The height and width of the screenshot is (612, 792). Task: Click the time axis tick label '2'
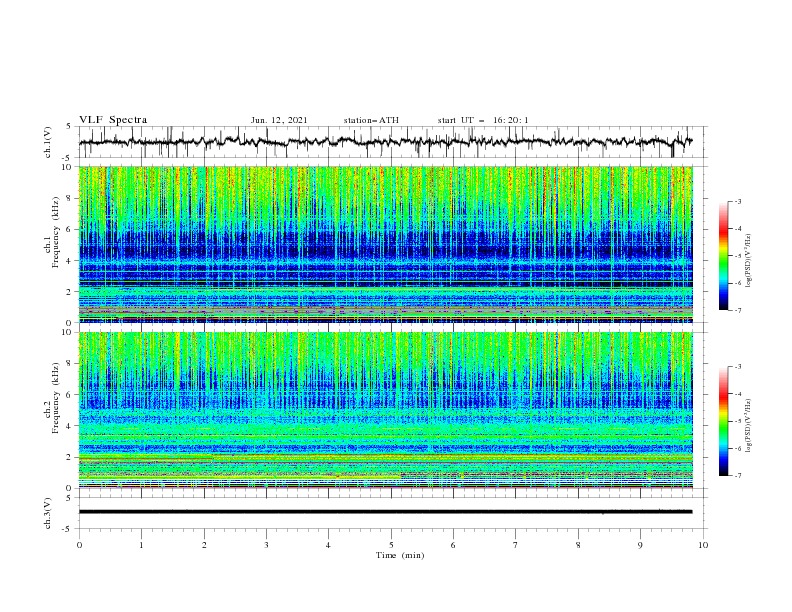coord(204,545)
